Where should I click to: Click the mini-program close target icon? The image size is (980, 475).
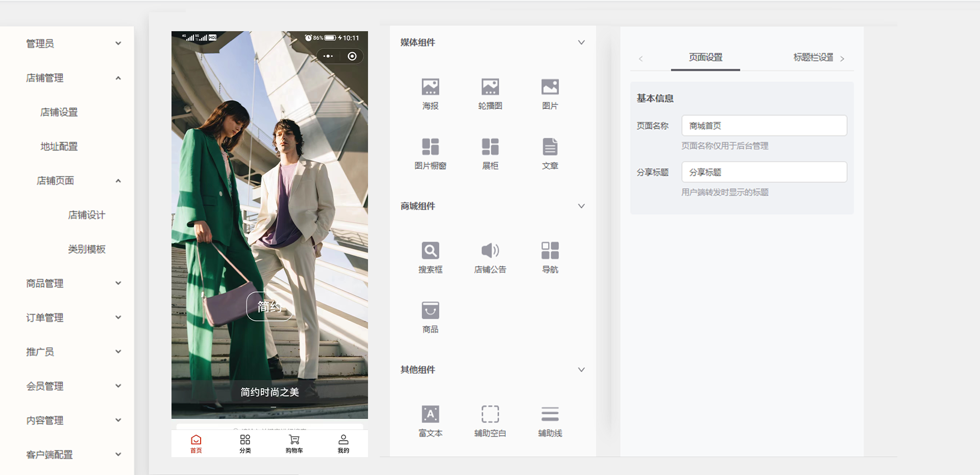(352, 56)
